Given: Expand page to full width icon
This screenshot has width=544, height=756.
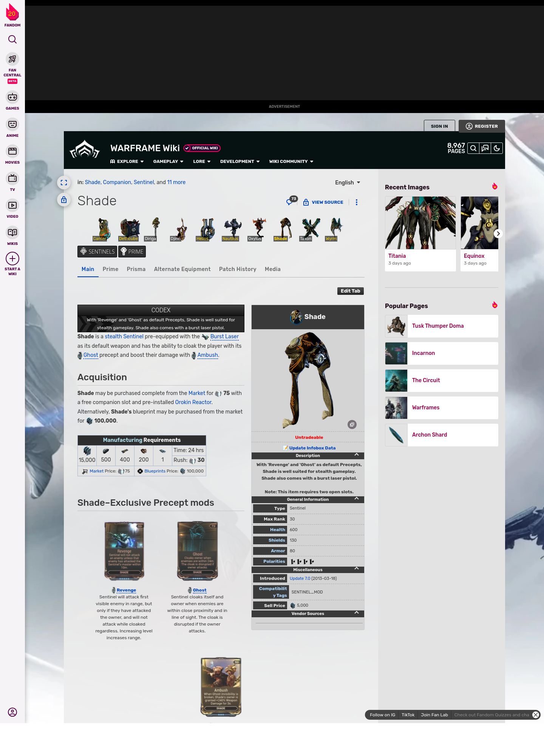Looking at the screenshot, I should point(64,183).
